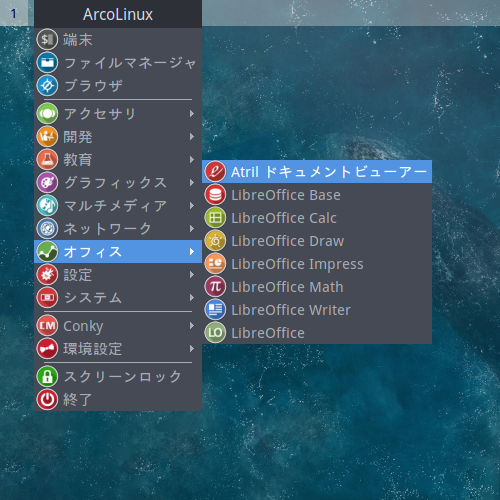Click the red power icon beside 終了
This screenshot has width=500, height=500.
click(47, 399)
